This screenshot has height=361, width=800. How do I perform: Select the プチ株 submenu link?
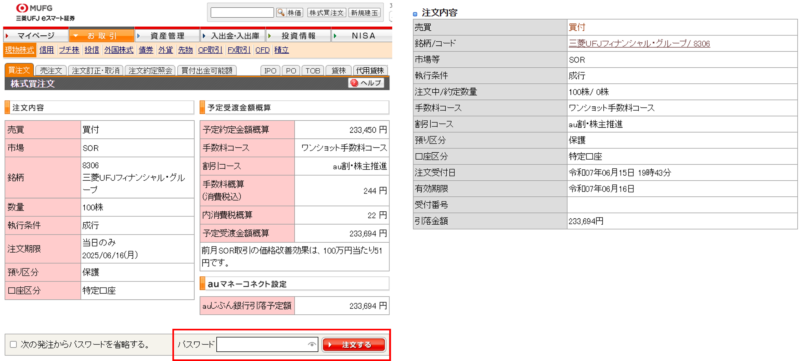click(x=69, y=50)
